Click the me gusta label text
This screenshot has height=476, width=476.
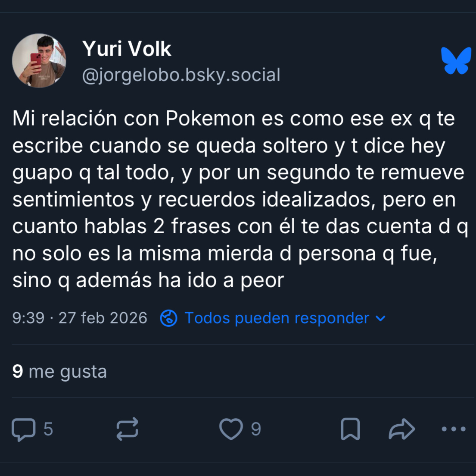(68, 372)
